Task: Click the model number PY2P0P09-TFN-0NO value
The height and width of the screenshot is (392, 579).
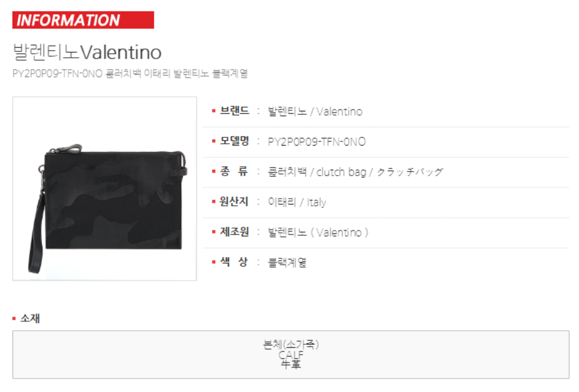Action: [x=317, y=141]
